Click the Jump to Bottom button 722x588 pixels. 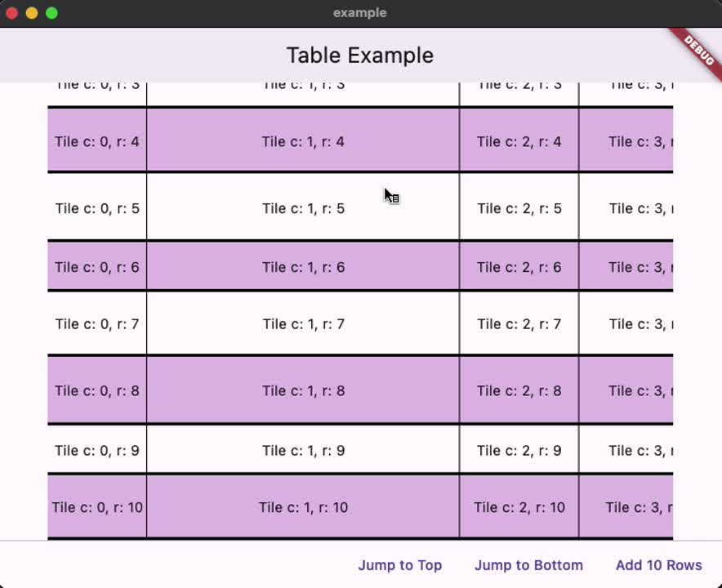[528, 565]
